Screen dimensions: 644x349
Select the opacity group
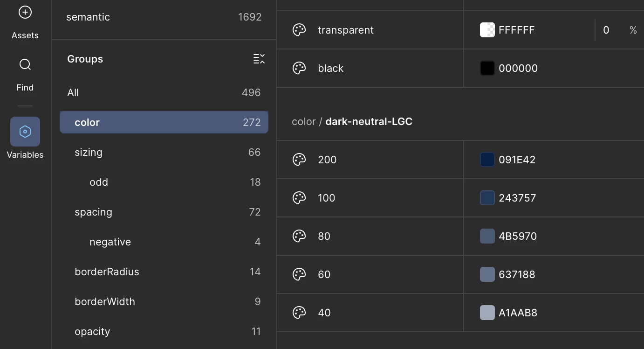(164, 331)
